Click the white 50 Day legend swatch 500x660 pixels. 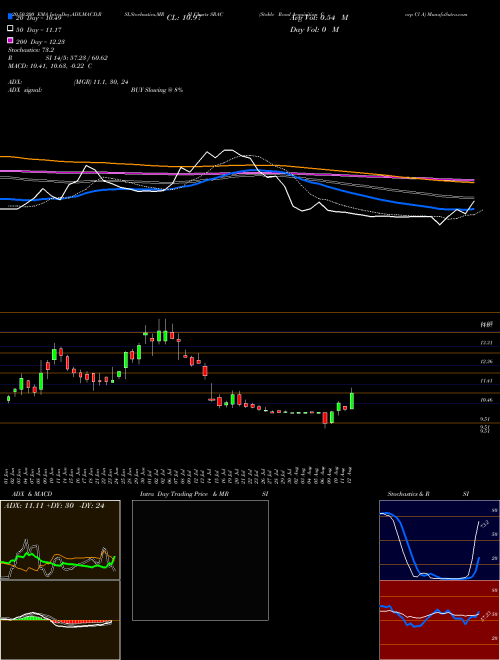10,29
